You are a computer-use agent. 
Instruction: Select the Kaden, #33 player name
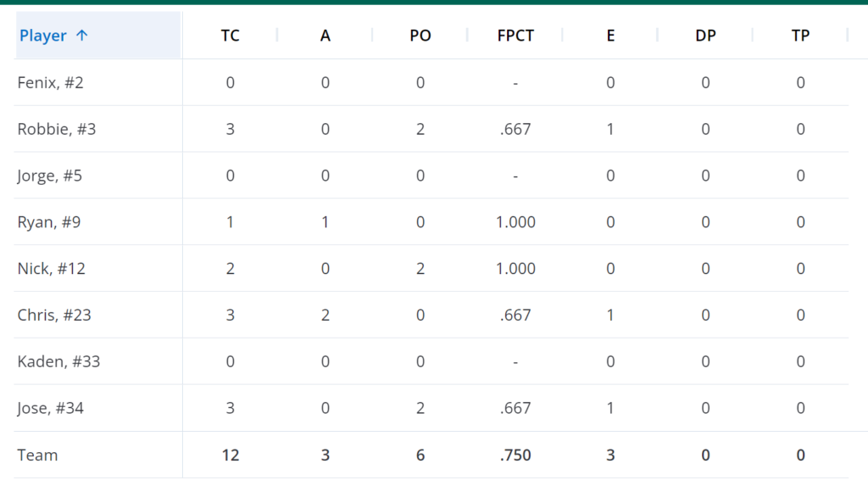click(58, 362)
